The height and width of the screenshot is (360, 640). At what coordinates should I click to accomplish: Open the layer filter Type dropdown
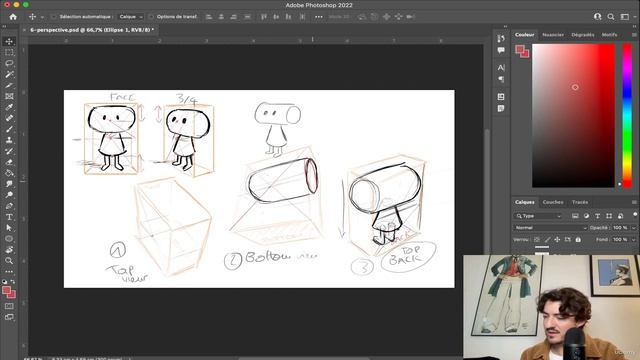click(x=538, y=216)
